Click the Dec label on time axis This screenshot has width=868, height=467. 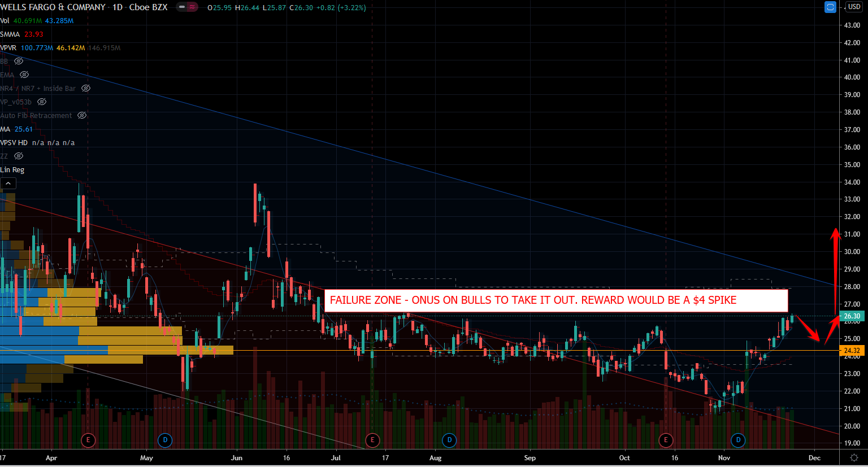[x=814, y=458]
